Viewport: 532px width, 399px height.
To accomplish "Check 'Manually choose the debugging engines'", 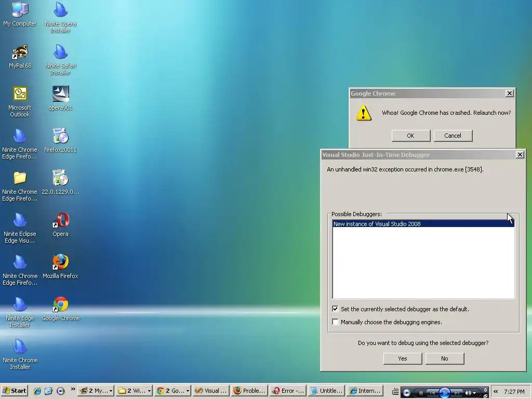I will click(x=335, y=322).
